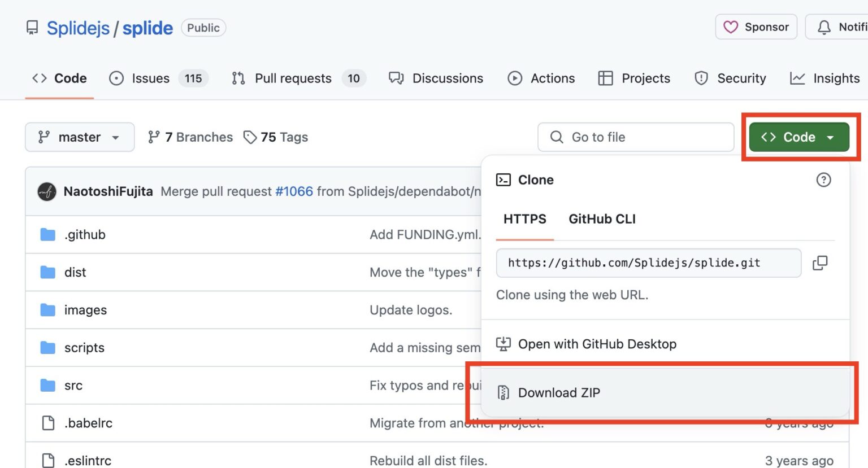Click the .github folder icon
The image size is (868, 468).
tap(48, 235)
